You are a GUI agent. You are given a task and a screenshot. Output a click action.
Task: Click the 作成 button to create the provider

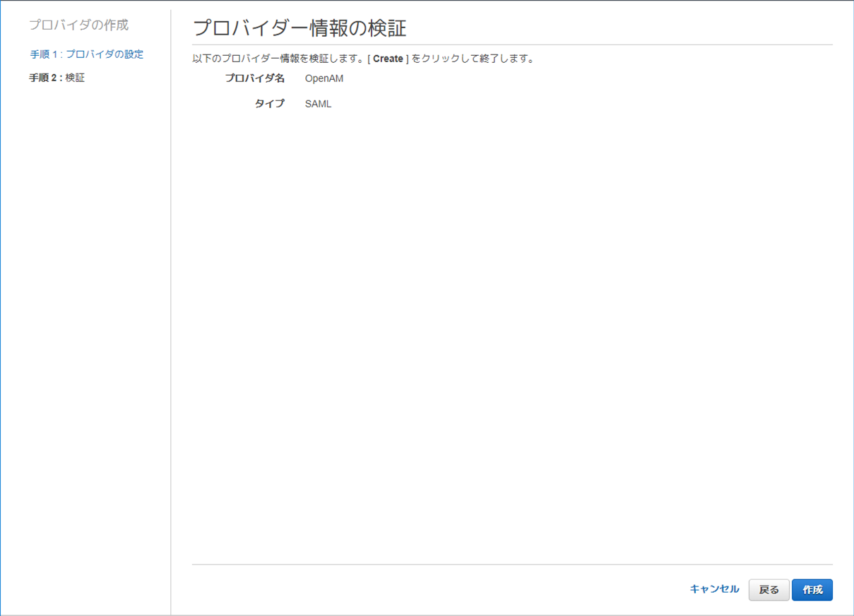tap(812, 590)
